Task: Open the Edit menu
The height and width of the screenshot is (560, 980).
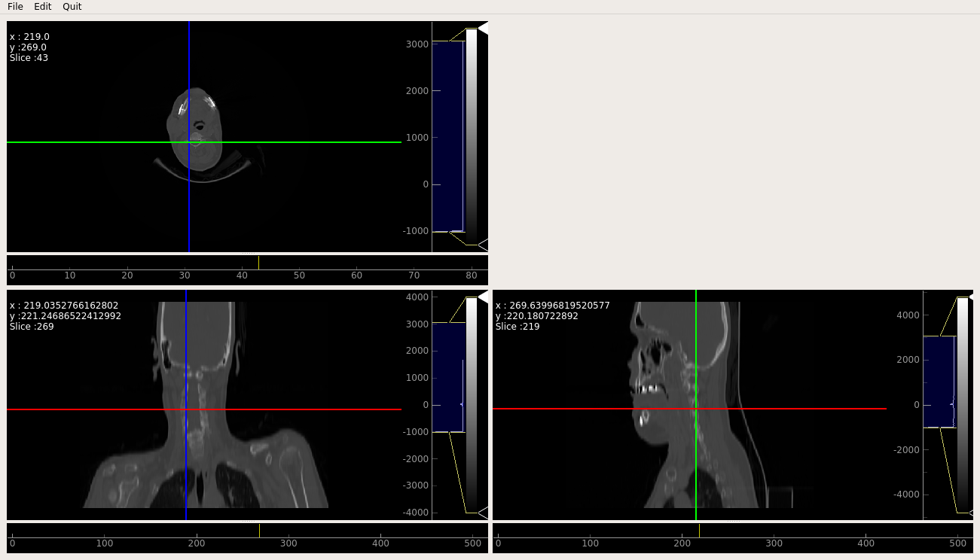Action: pos(42,6)
